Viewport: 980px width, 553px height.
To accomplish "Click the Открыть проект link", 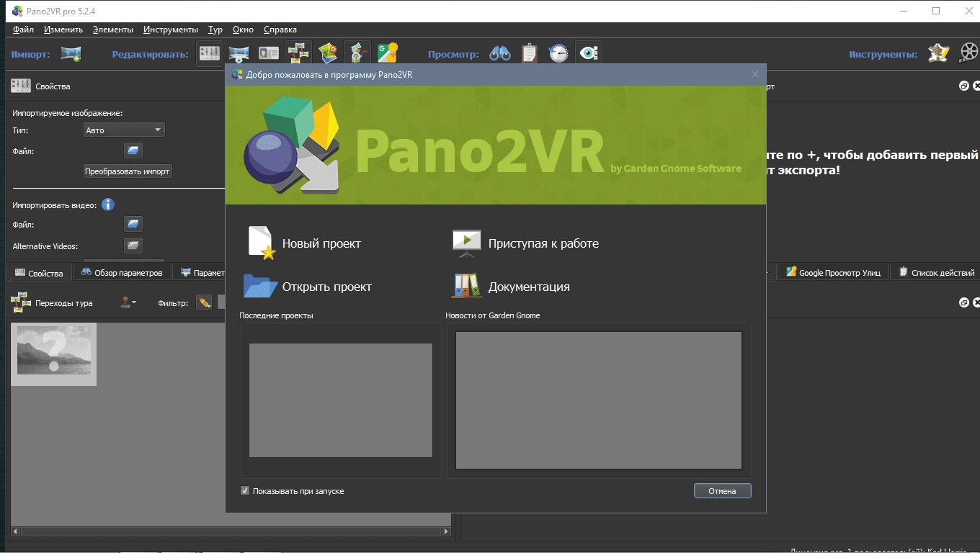I will pos(327,287).
